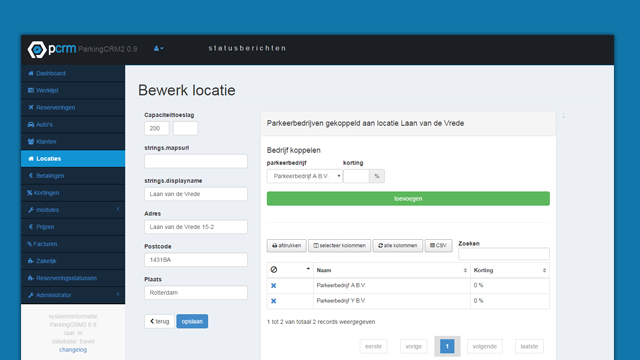Click the strings.mapsurl input field

pyautogui.click(x=196, y=161)
